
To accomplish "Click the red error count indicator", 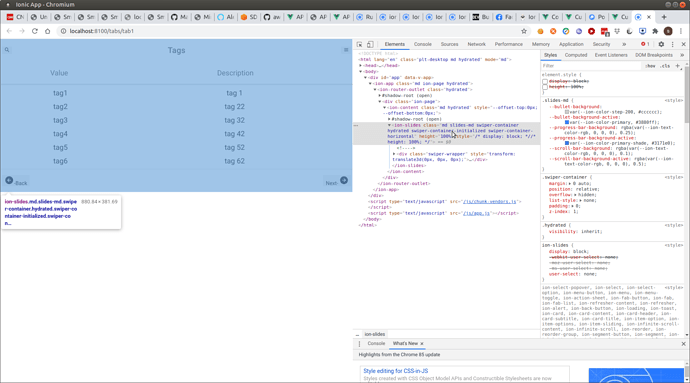I will coord(645,44).
